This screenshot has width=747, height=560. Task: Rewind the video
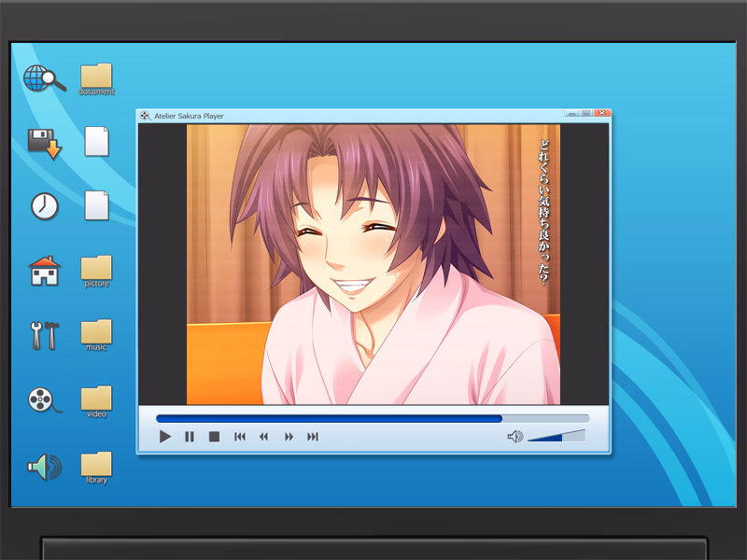(263, 436)
